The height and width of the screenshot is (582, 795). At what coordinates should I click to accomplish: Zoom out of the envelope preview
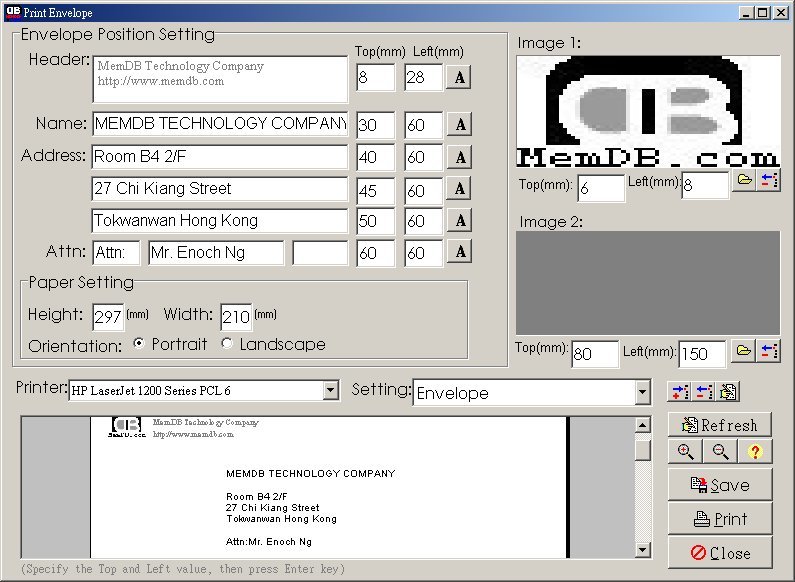(720, 451)
